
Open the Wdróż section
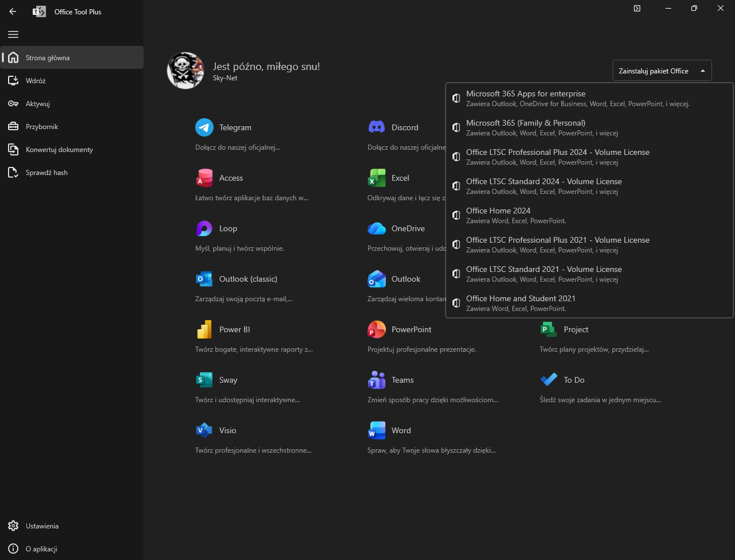(72, 80)
